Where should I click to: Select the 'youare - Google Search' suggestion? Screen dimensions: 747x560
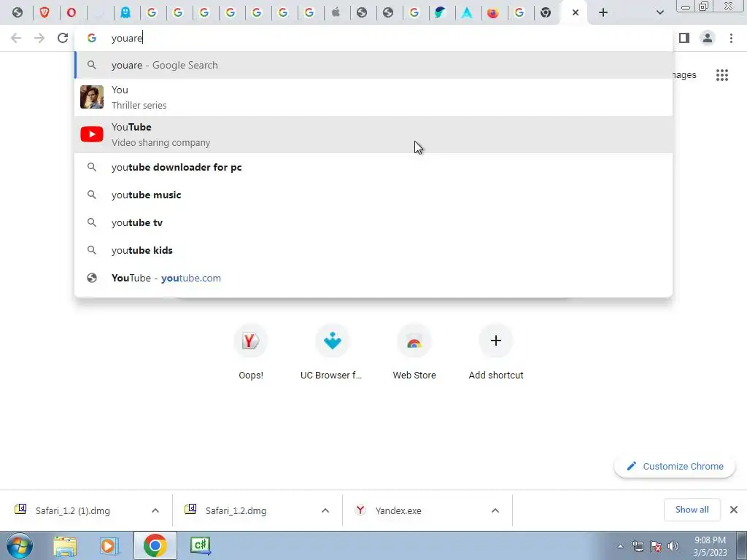(x=373, y=65)
